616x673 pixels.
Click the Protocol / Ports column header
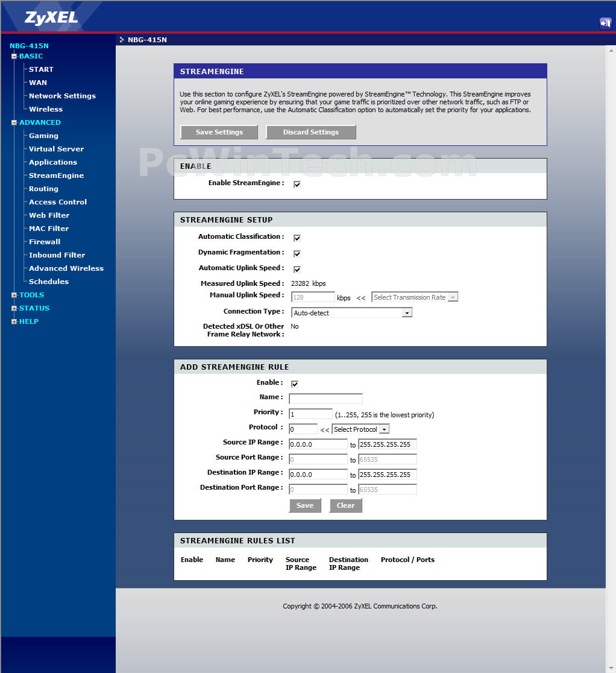407,560
